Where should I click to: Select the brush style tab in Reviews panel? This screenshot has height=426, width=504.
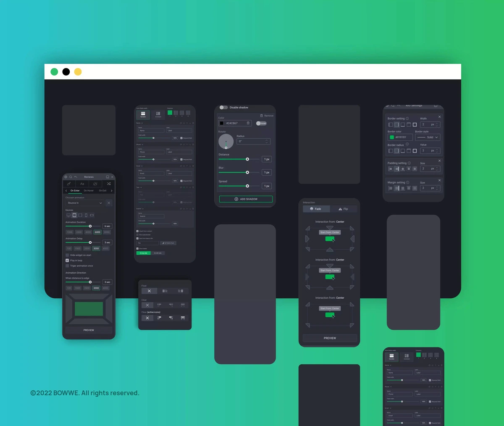pos(69,184)
